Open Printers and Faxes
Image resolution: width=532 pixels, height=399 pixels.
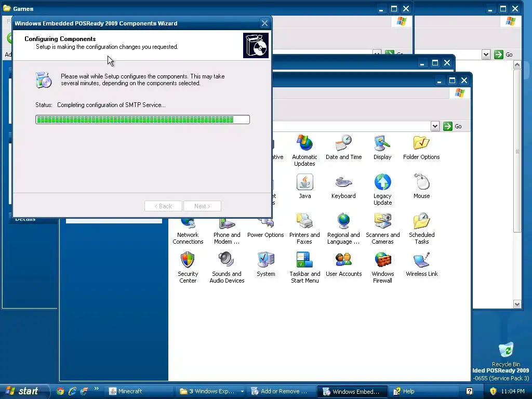pos(304,229)
